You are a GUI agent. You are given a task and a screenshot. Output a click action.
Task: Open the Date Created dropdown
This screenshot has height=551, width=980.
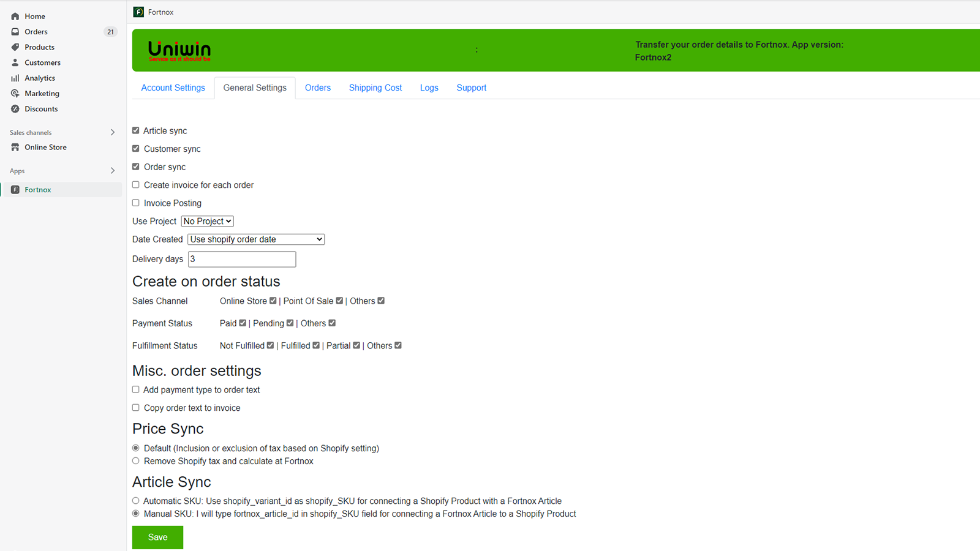click(x=256, y=239)
